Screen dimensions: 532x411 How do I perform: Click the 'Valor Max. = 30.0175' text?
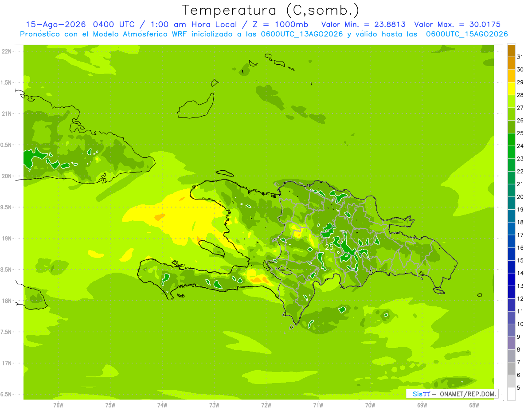pos(457,24)
